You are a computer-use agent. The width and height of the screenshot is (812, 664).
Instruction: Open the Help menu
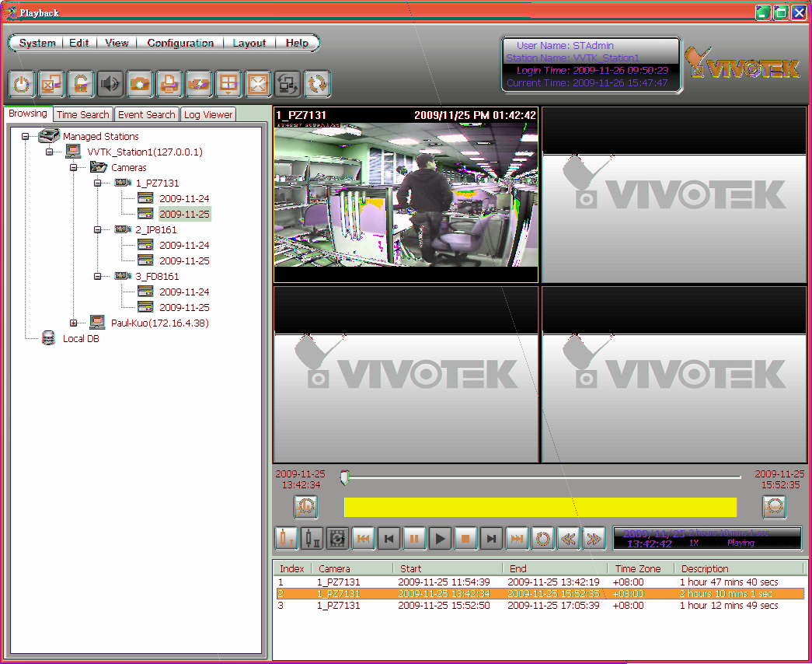click(297, 43)
